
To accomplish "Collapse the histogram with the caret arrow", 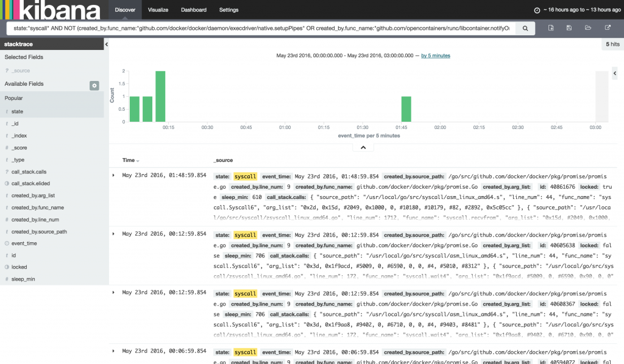I will pyautogui.click(x=363, y=146).
